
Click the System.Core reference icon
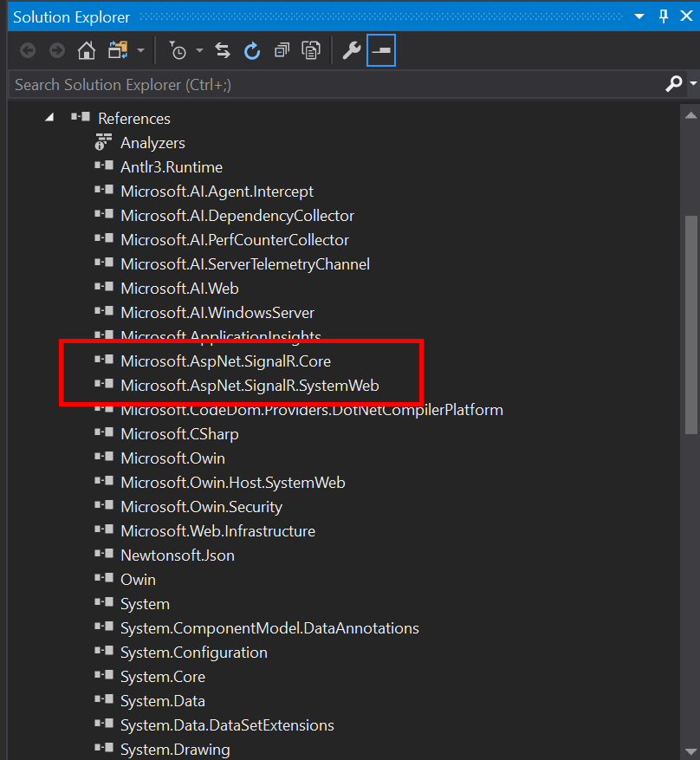104,675
